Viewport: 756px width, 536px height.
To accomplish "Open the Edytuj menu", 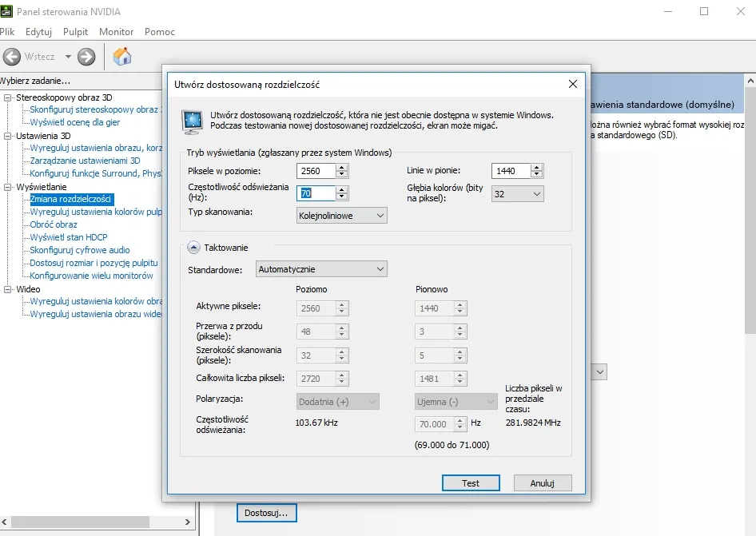I will click(38, 32).
